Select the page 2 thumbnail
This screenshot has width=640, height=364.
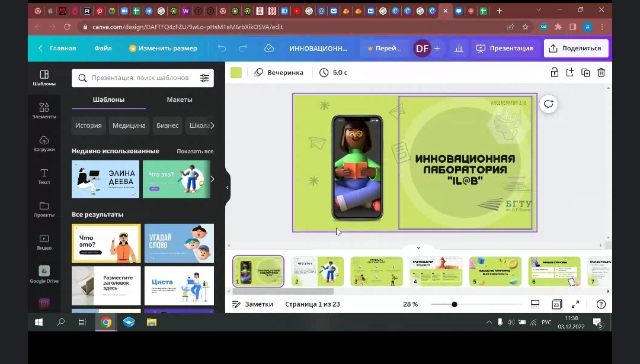point(318,271)
